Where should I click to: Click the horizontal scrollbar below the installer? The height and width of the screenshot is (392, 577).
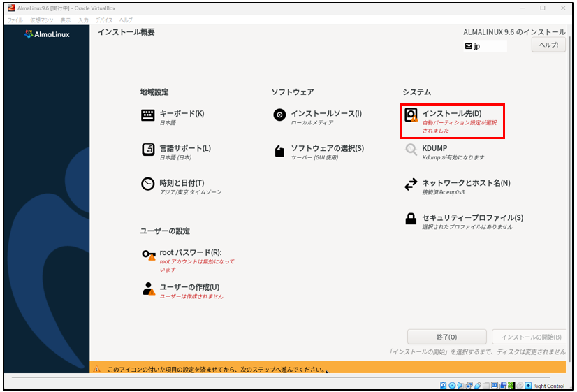point(279,377)
